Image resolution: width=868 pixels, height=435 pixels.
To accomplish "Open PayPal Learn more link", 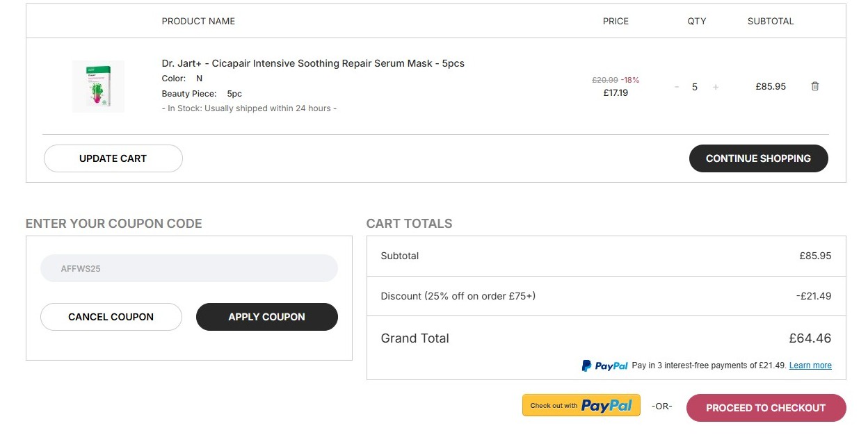I will tap(810, 366).
